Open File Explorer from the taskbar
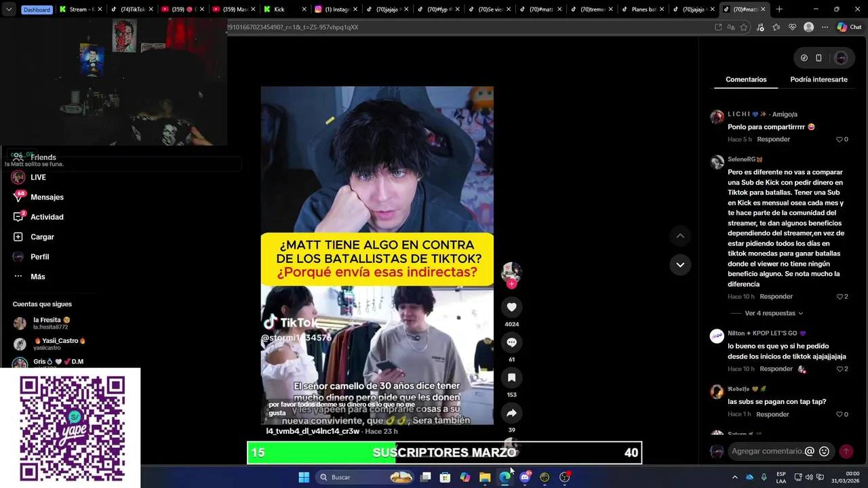 click(x=485, y=477)
